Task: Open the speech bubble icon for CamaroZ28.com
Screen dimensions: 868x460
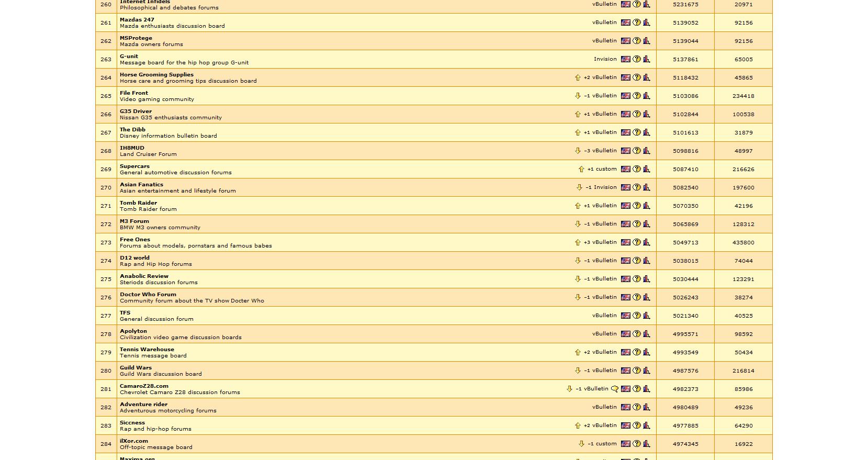Action: 615,389
